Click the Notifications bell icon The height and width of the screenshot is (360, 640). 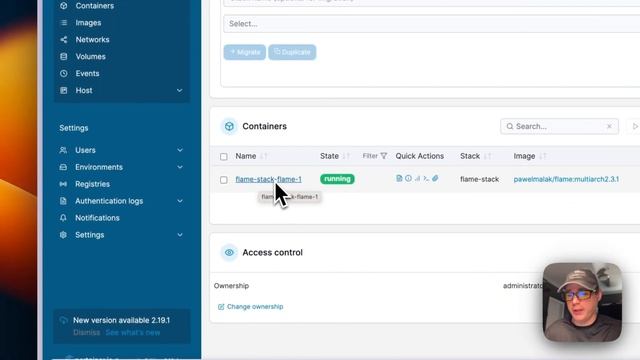pos(63,218)
